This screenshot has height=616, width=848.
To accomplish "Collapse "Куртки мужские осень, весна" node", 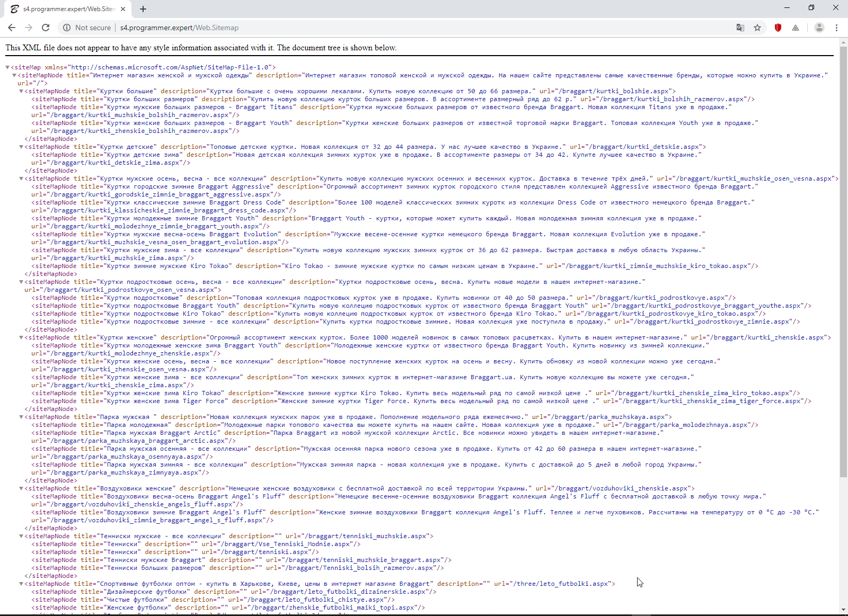I will click(x=21, y=178).
